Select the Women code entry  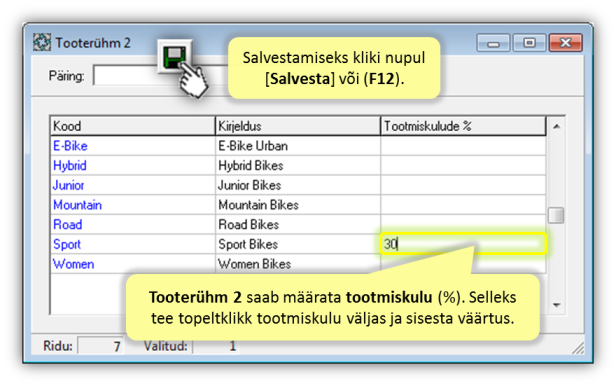pyautogui.click(x=73, y=264)
